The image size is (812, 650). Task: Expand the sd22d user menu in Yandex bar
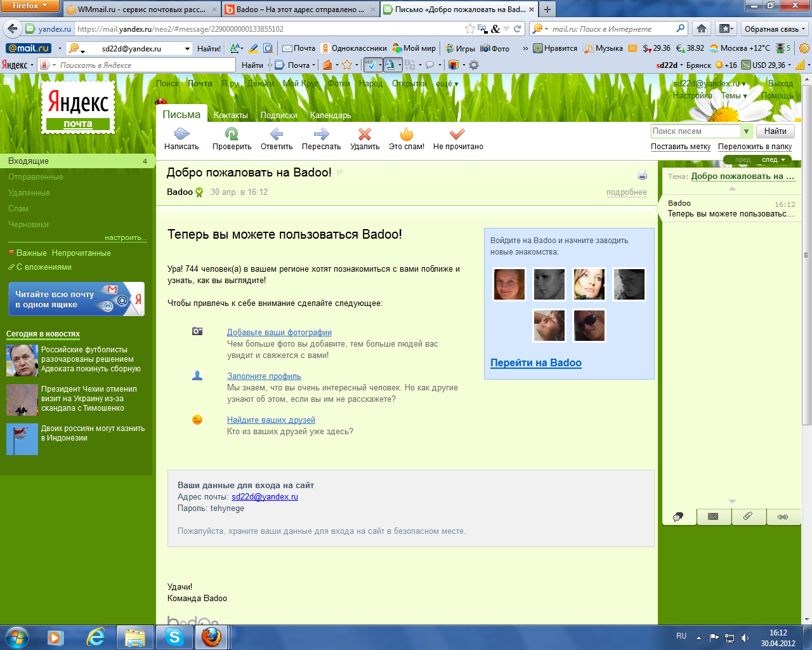pyautogui.click(x=671, y=65)
